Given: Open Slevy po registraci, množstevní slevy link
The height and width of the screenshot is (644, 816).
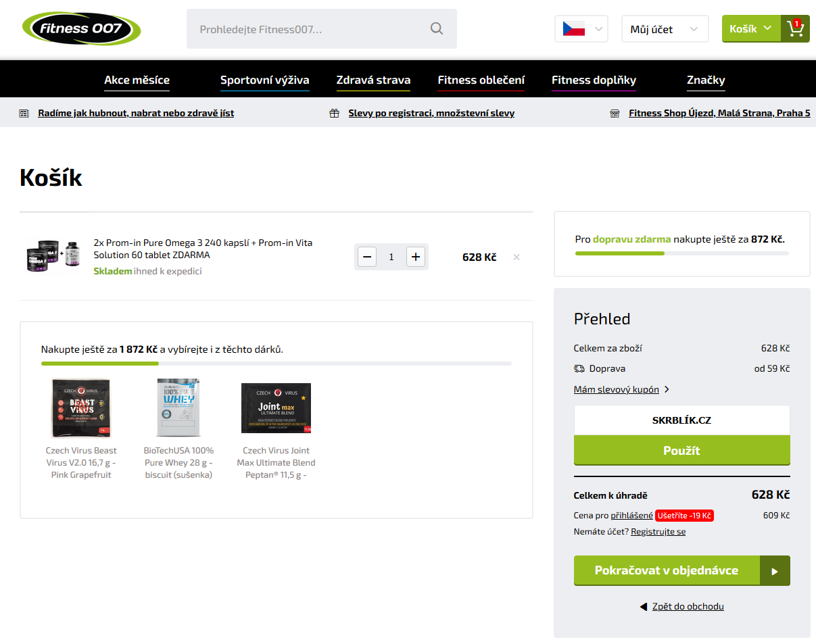Looking at the screenshot, I should (431, 114).
